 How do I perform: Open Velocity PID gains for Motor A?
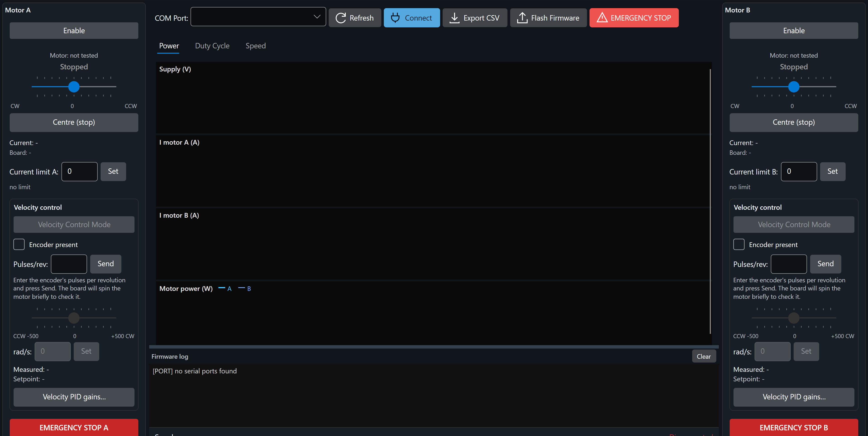tap(74, 397)
